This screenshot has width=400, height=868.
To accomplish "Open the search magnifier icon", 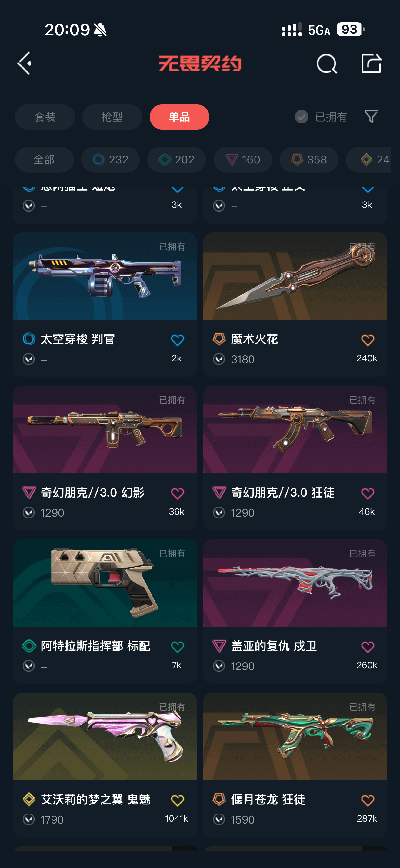I will pyautogui.click(x=327, y=63).
